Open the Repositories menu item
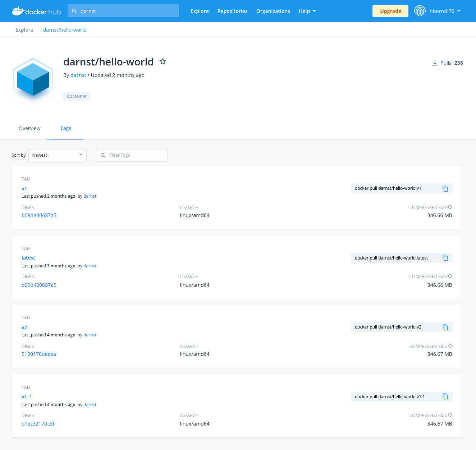 coord(232,11)
